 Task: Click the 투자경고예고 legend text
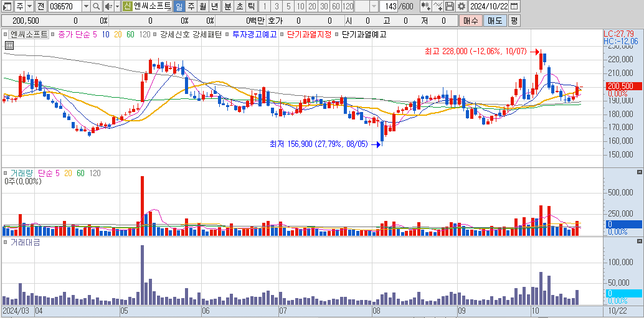coord(255,35)
